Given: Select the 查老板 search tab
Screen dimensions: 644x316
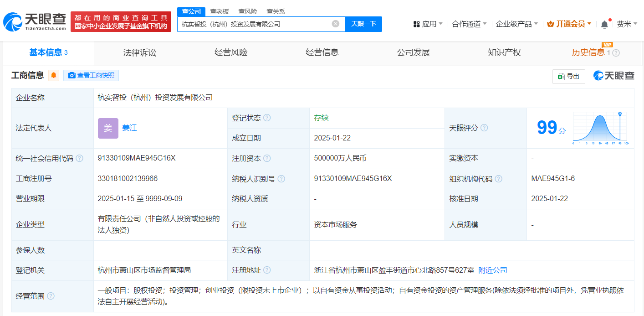Looking at the screenshot, I should point(220,11).
